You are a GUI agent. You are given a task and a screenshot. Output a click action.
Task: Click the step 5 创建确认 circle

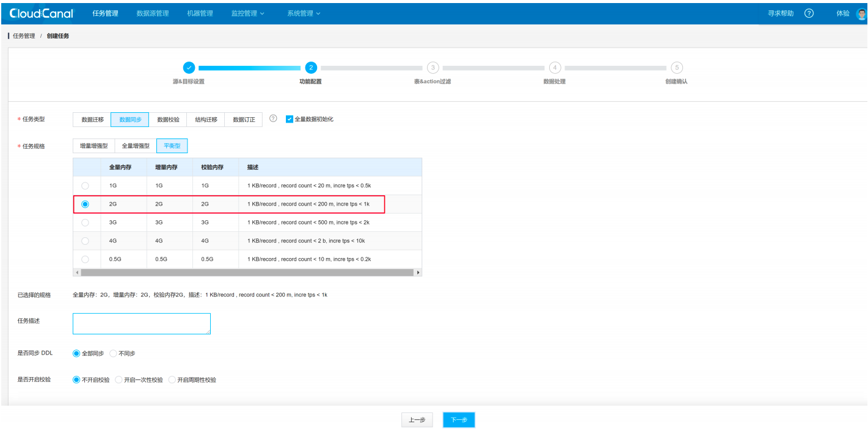[x=677, y=68]
